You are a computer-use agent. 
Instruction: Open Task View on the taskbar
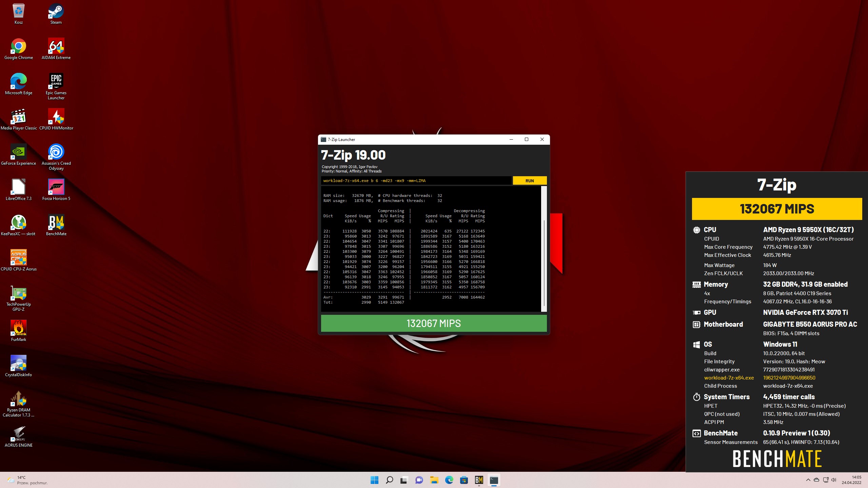tap(404, 480)
